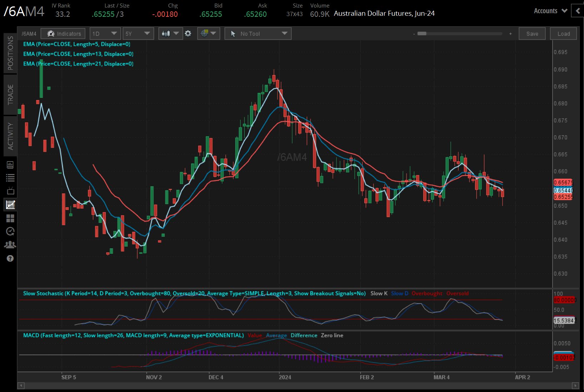
Task: Switch to the ACTIVITY side tab
Action: click(x=10, y=136)
